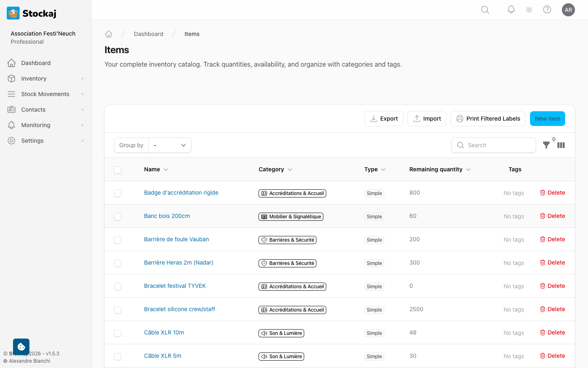Open the Remaining quantity column chevron
This screenshot has height=368, width=588.
tap(468, 170)
